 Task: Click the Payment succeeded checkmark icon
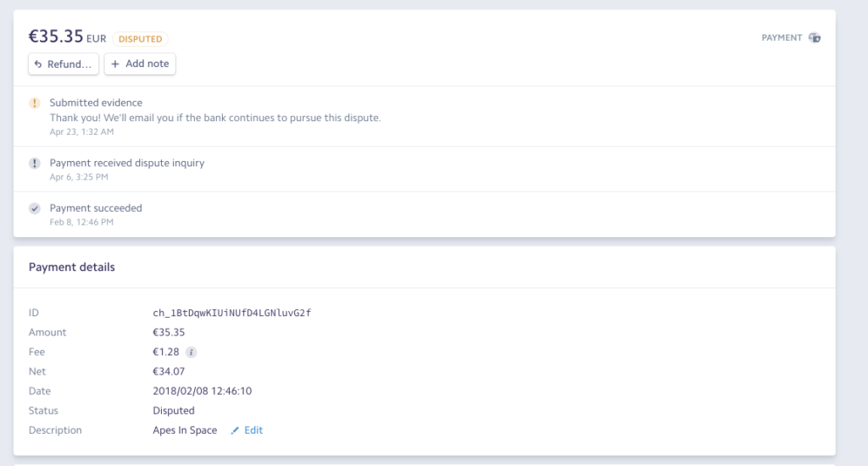pos(34,208)
